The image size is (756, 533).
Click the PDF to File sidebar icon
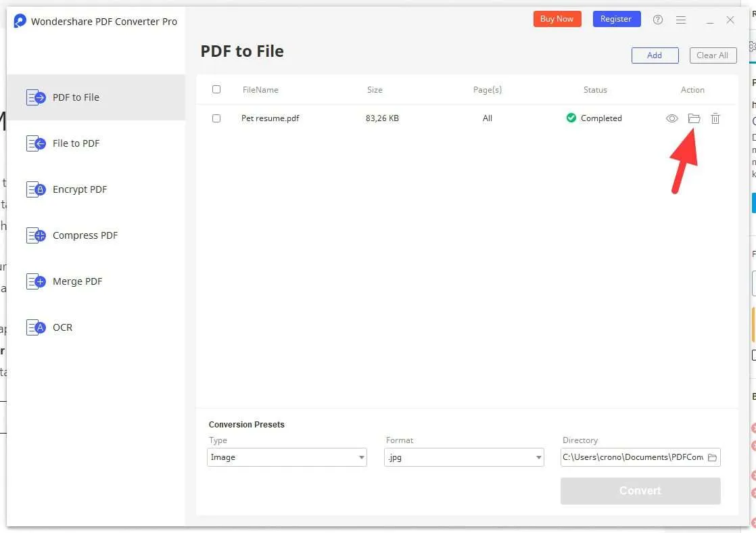tap(36, 97)
